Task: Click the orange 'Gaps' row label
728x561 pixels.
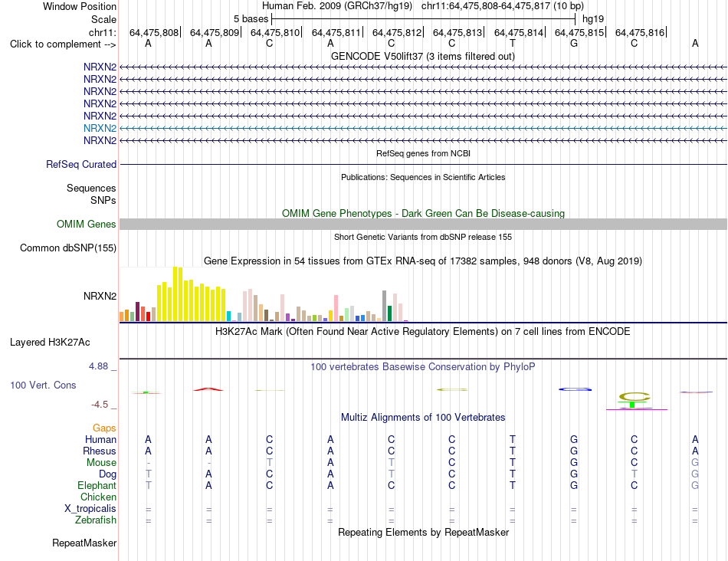Action: pos(104,428)
